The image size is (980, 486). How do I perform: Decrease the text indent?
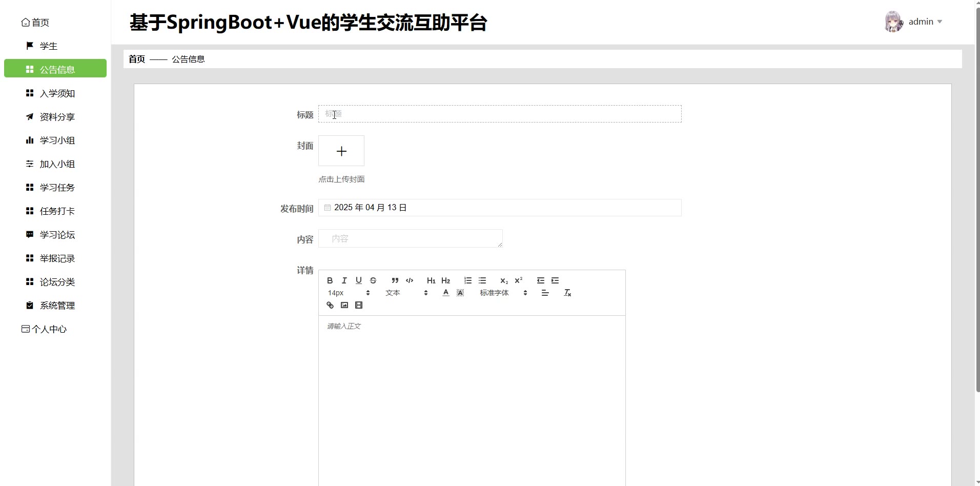tap(541, 280)
